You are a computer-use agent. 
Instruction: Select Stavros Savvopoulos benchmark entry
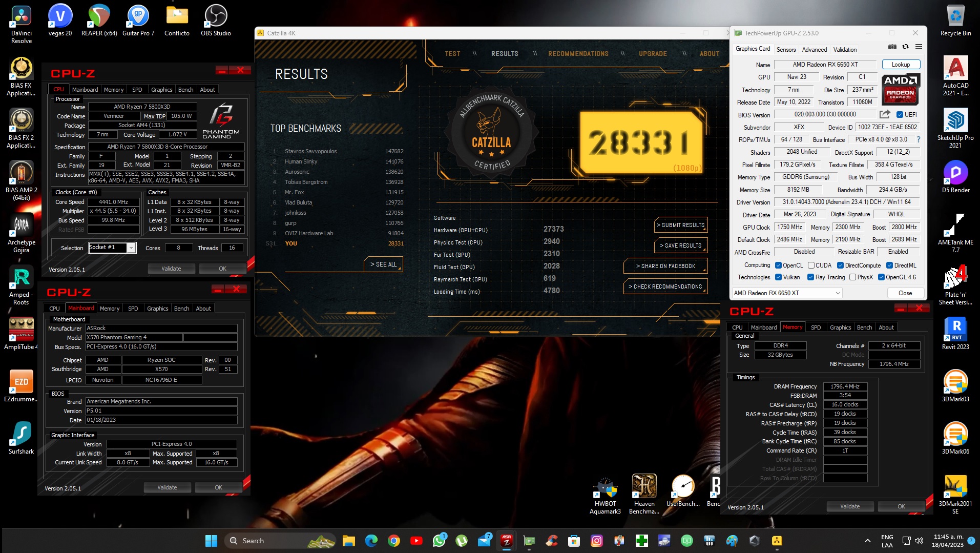click(x=338, y=151)
